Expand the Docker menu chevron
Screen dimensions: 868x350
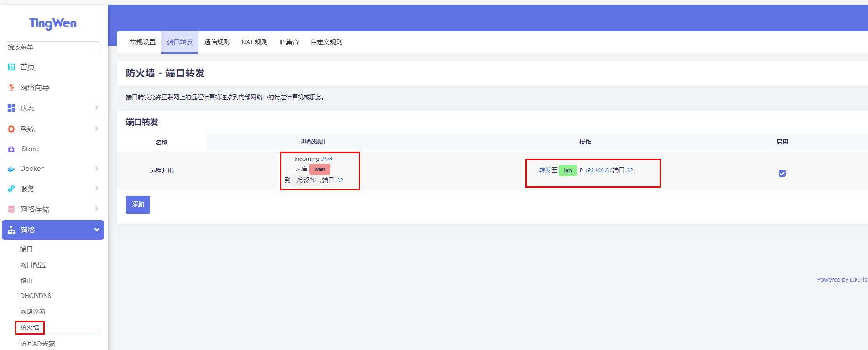tap(96, 168)
